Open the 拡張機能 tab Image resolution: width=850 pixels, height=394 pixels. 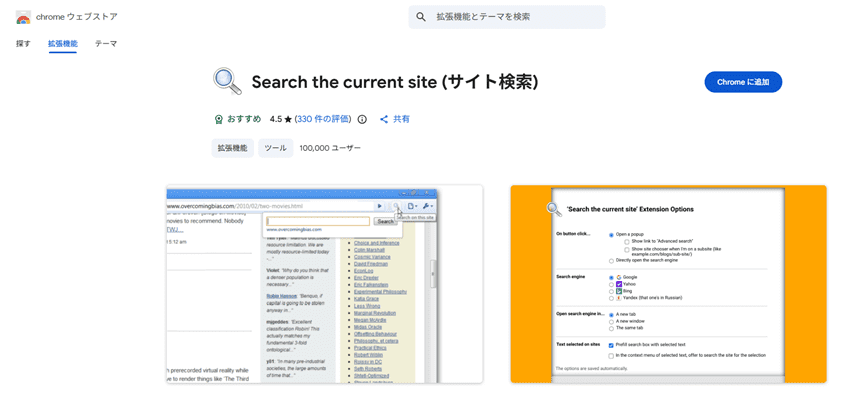tap(62, 43)
